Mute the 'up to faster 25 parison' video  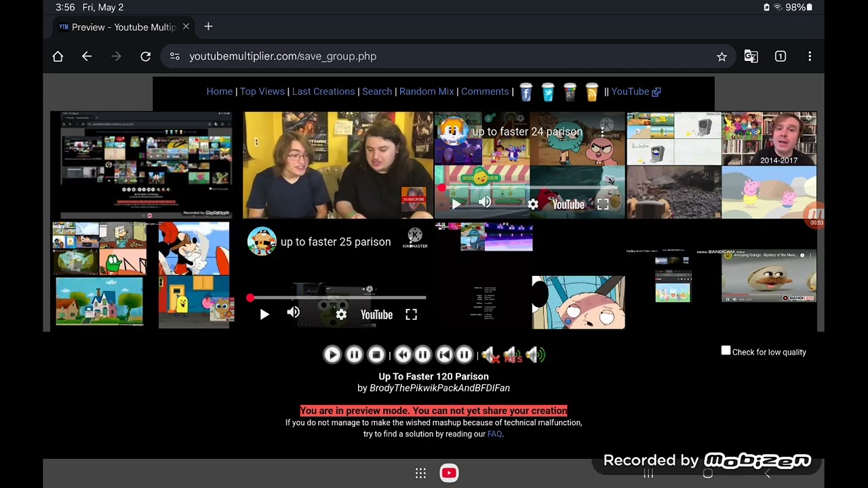(293, 312)
